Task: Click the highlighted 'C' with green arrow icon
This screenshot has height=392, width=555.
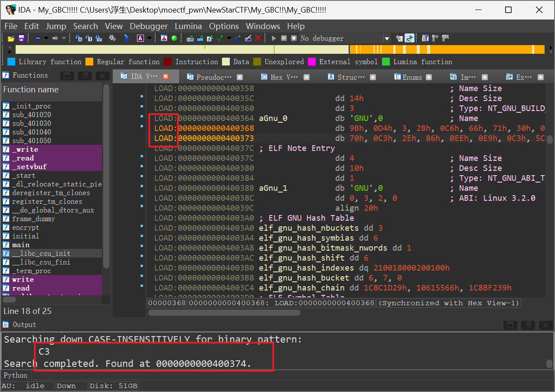Action: pyautogui.click(x=410, y=38)
